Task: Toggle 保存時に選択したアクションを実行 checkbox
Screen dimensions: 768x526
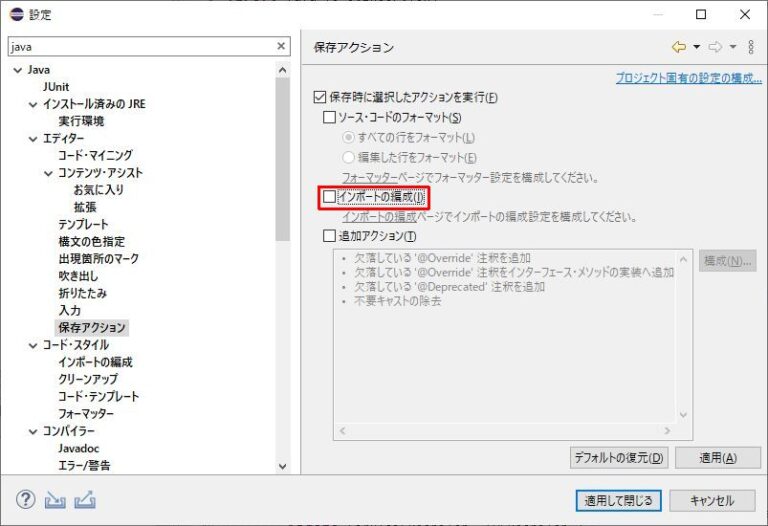Action: click(x=319, y=97)
